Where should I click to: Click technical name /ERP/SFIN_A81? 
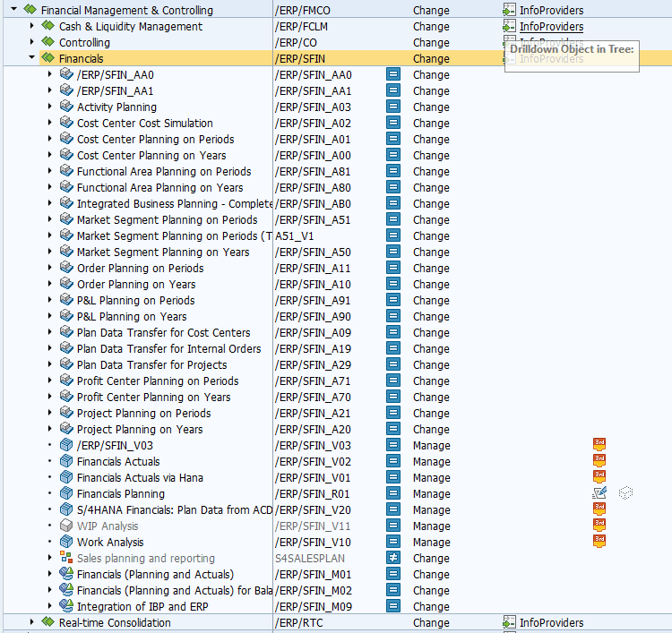coord(313,171)
